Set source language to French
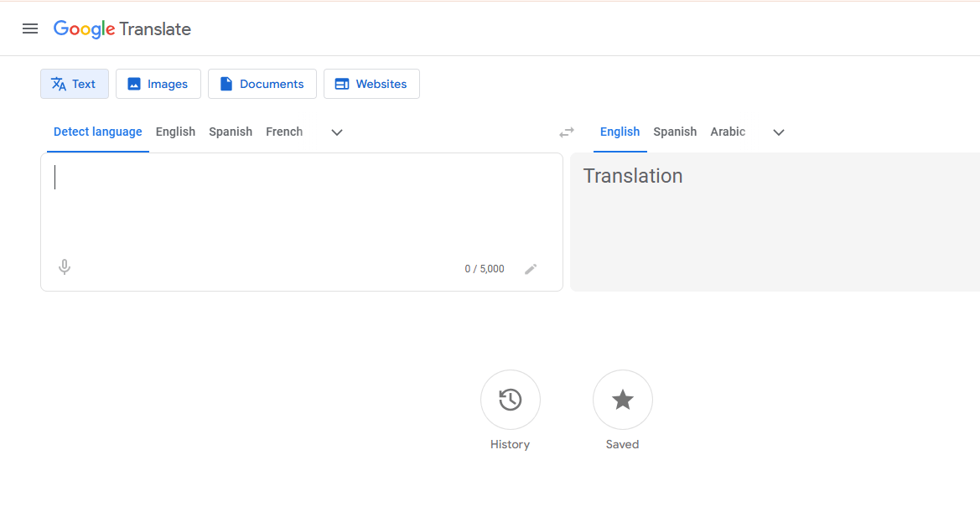 (284, 132)
